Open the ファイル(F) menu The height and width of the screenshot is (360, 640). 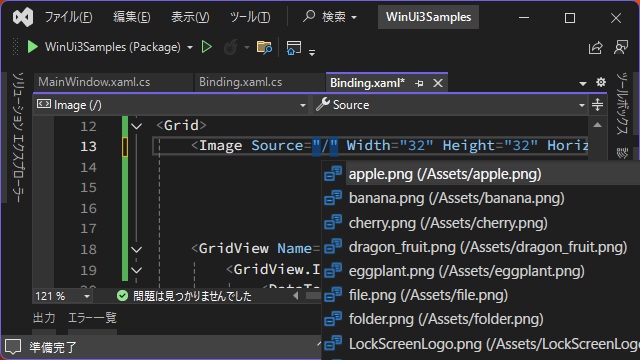pyautogui.click(x=68, y=17)
